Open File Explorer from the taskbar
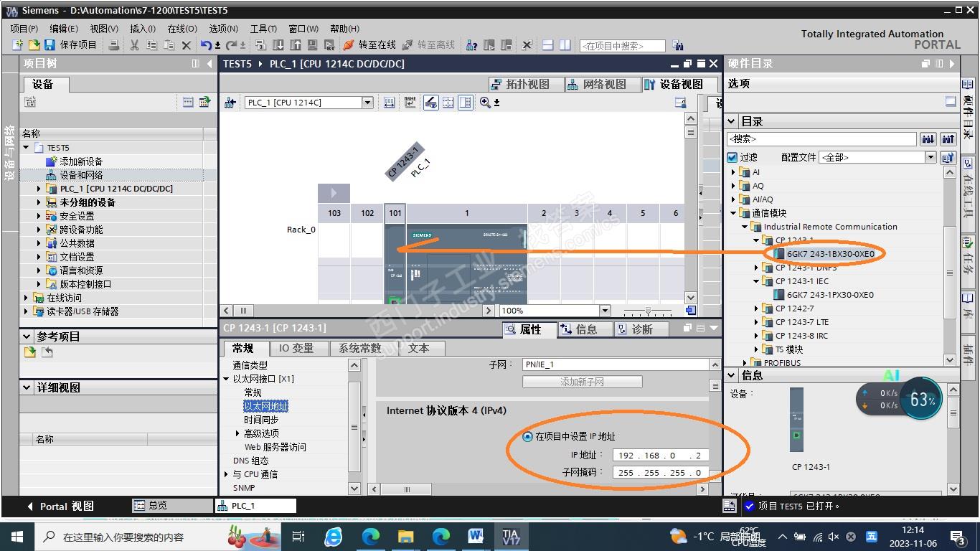 [x=406, y=536]
